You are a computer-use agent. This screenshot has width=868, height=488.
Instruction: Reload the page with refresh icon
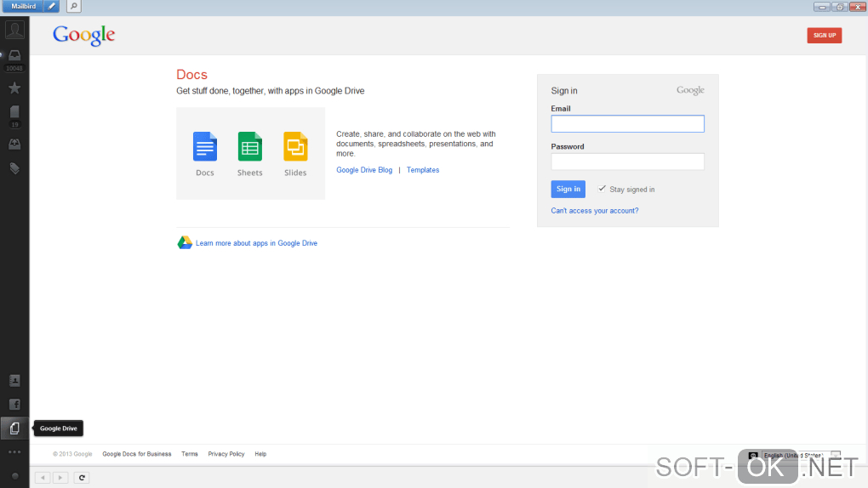[x=82, y=478]
